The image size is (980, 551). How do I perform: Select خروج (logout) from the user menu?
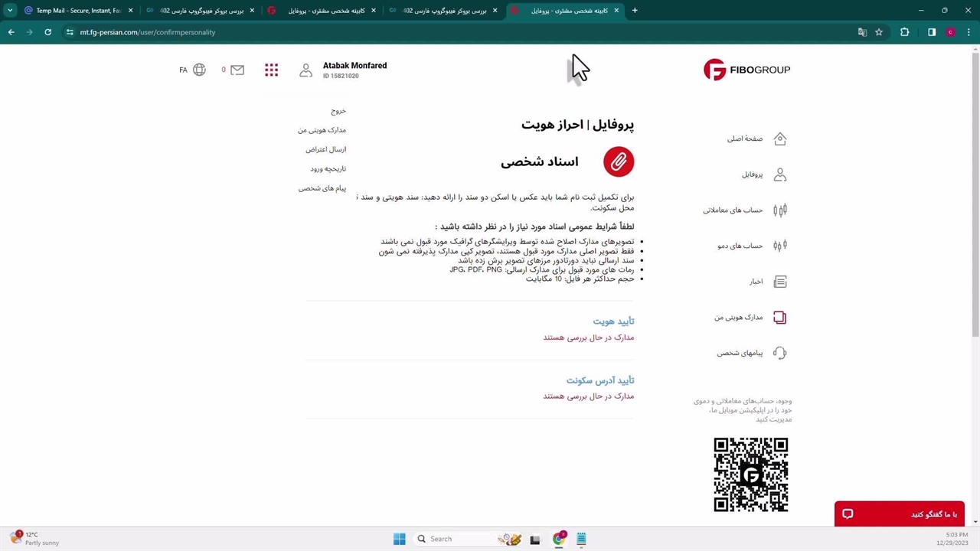coord(338,111)
